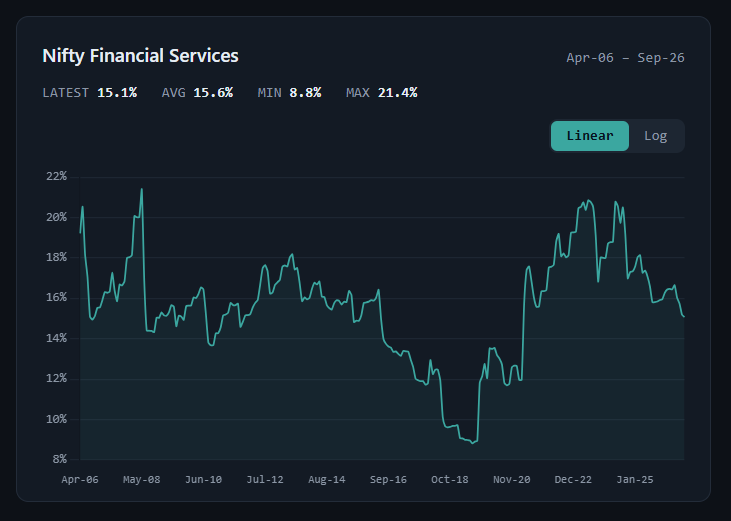Click the line's final point at chart's right end

pyautogui.click(x=684, y=317)
